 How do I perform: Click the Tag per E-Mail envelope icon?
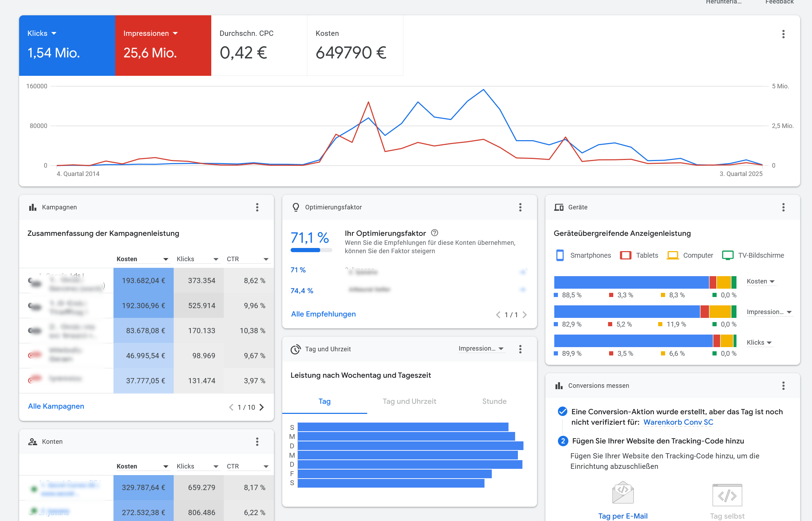(623, 492)
